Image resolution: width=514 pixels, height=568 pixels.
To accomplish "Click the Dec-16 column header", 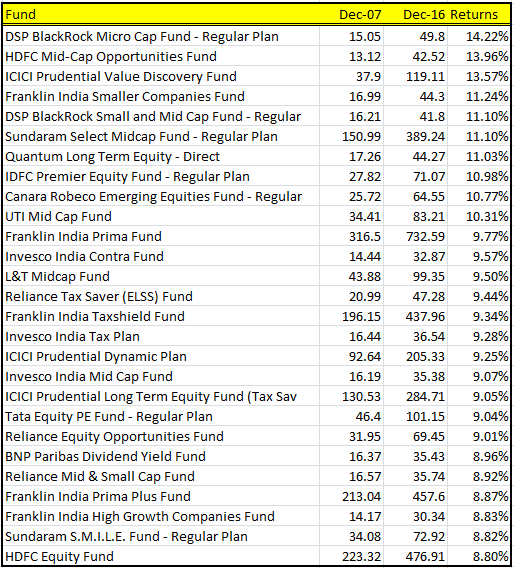I will tap(415, 14).
